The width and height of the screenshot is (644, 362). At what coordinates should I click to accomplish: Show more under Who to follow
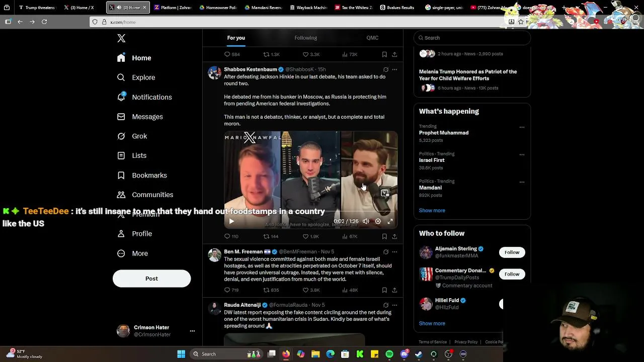[432, 323]
